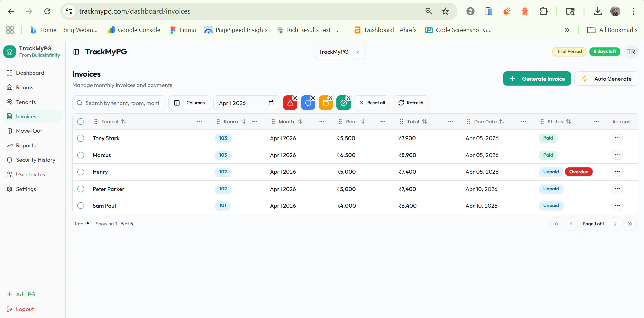Screen dimensions: 644x318
Task: Click the orange wallet filter icon
Action: click(x=326, y=103)
